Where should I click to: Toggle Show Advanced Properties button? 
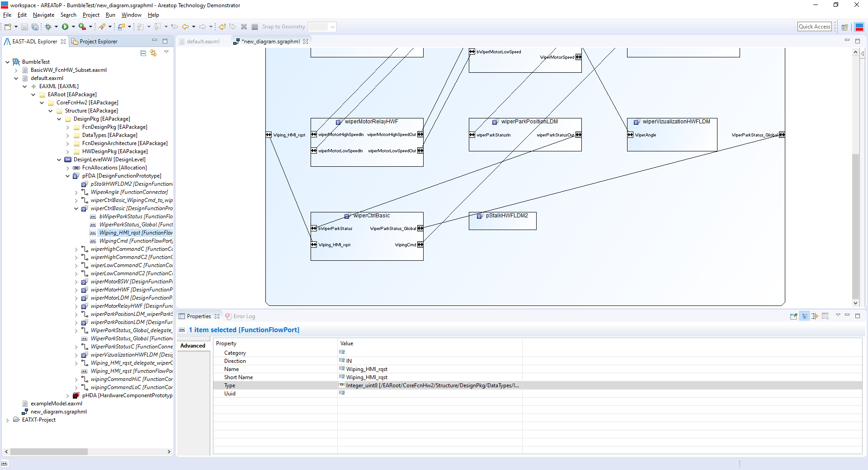click(x=815, y=316)
